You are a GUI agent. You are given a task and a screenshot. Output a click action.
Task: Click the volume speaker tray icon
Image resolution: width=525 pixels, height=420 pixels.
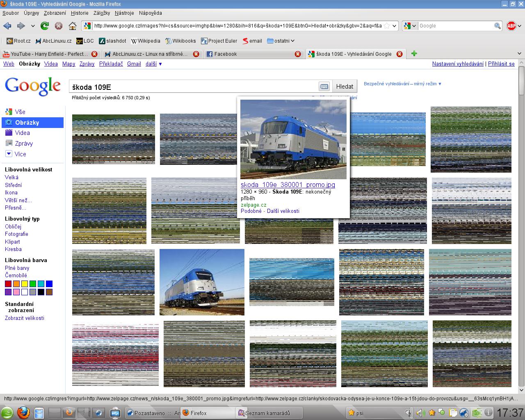point(420,413)
